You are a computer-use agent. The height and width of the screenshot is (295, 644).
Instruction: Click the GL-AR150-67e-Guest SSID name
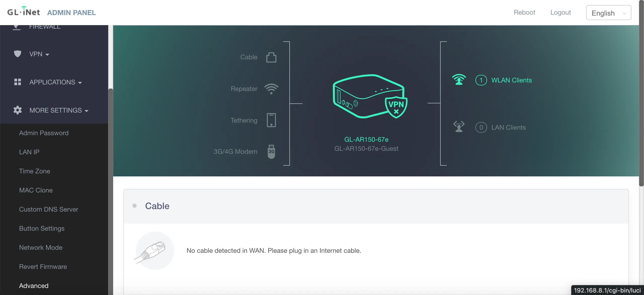pos(366,149)
